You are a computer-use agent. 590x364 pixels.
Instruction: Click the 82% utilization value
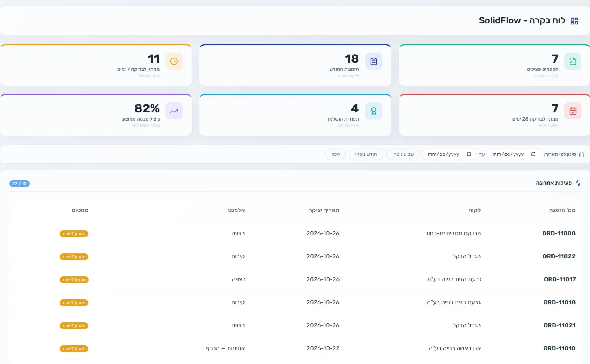tap(147, 108)
